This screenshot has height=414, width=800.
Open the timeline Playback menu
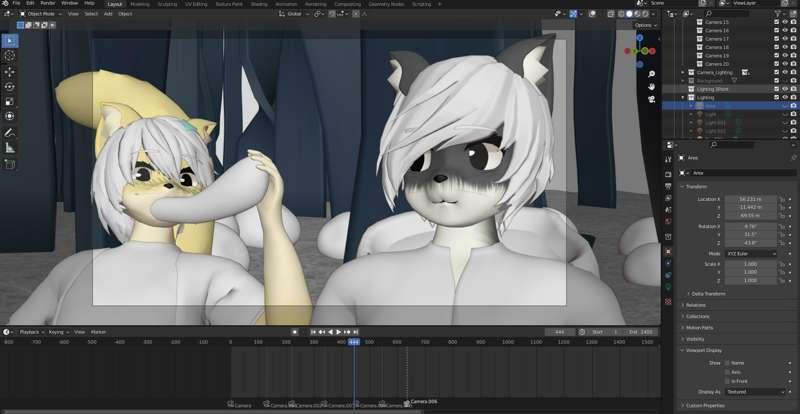(x=31, y=332)
